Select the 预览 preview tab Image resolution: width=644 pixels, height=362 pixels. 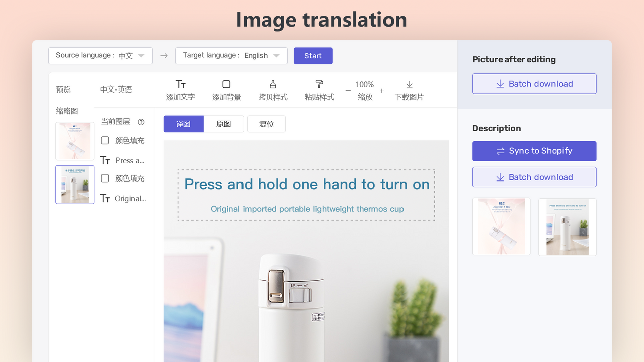(x=63, y=89)
